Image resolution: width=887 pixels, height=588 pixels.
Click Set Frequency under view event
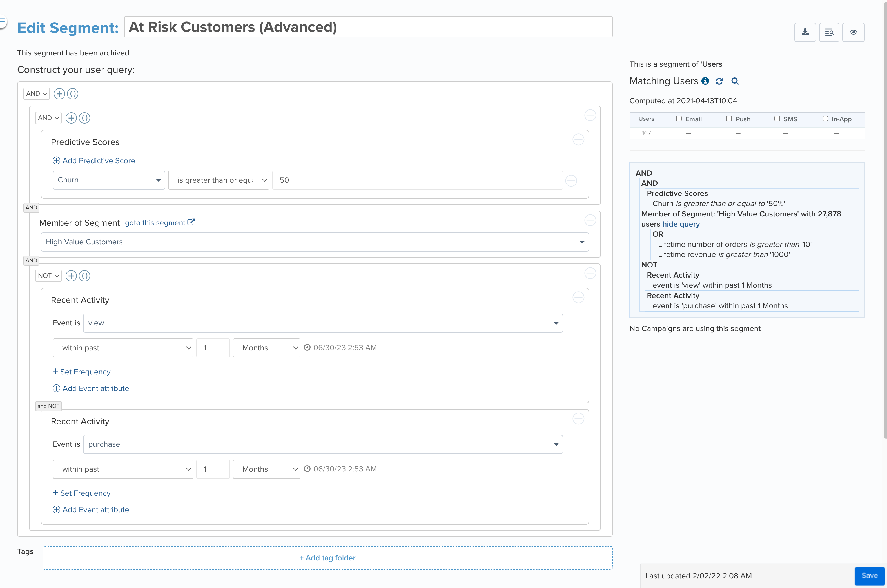82,372
